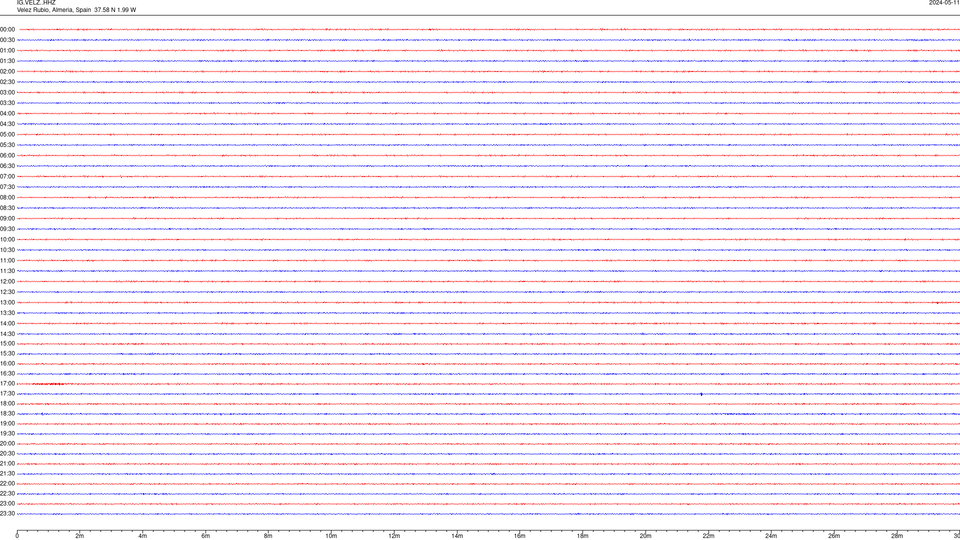
Task: Click the 26m tick label on time axis
Action: pos(834,536)
